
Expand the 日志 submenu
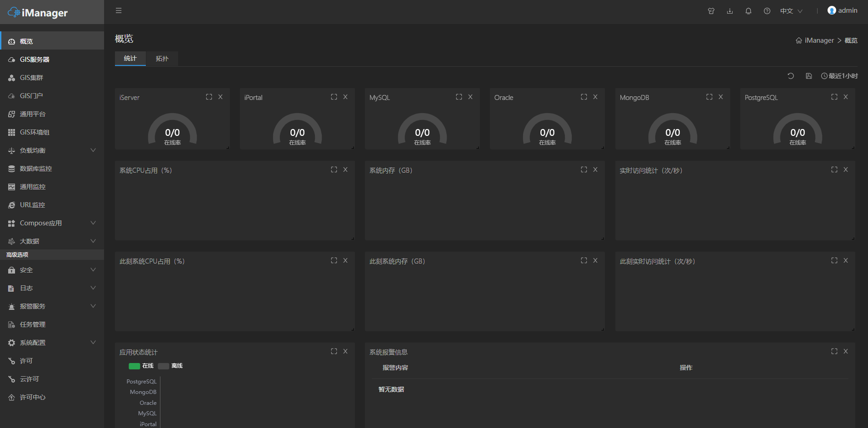click(52, 288)
